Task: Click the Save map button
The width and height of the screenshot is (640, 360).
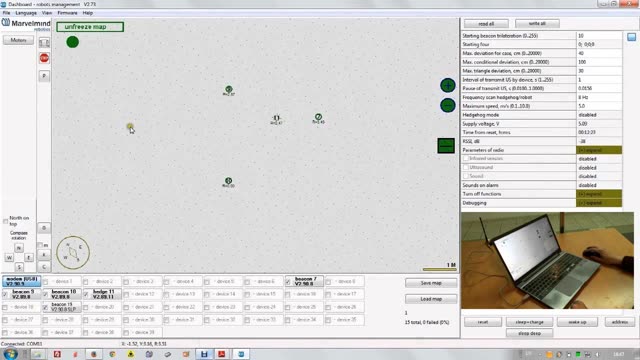Action: (x=431, y=283)
